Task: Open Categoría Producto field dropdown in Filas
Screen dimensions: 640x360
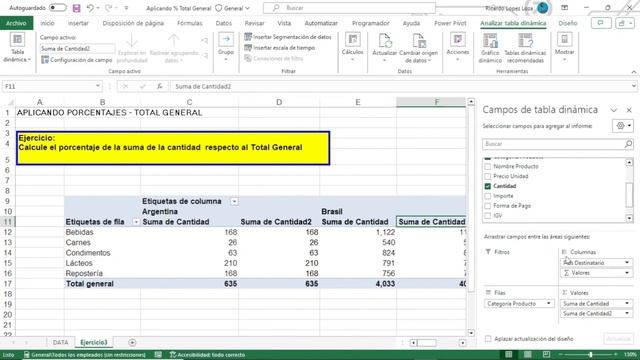Action: 549,303
